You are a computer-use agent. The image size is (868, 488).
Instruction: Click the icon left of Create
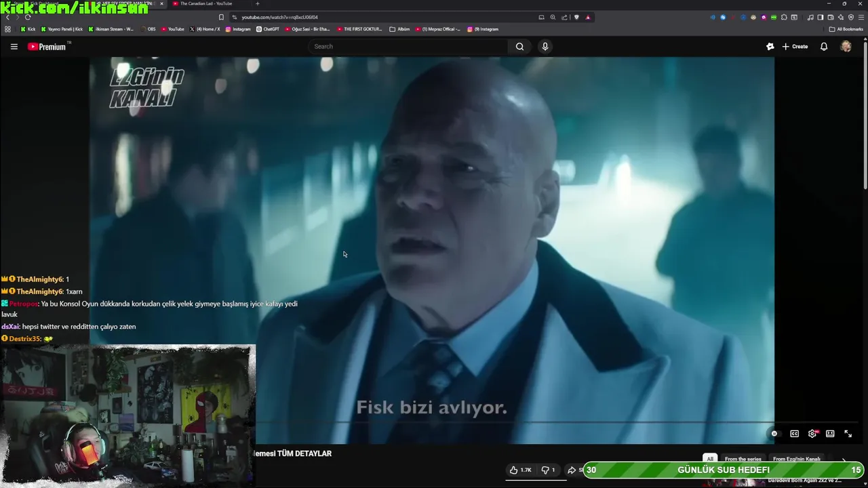click(x=770, y=46)
